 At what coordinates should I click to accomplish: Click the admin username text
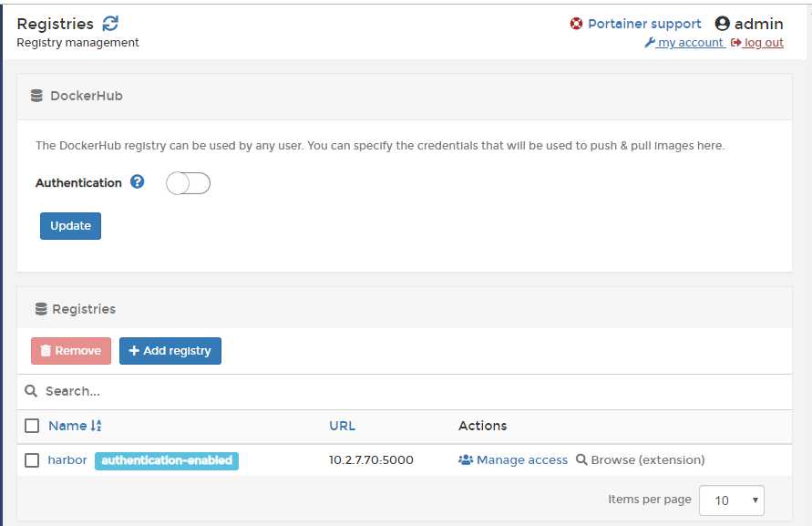(758, 24)
